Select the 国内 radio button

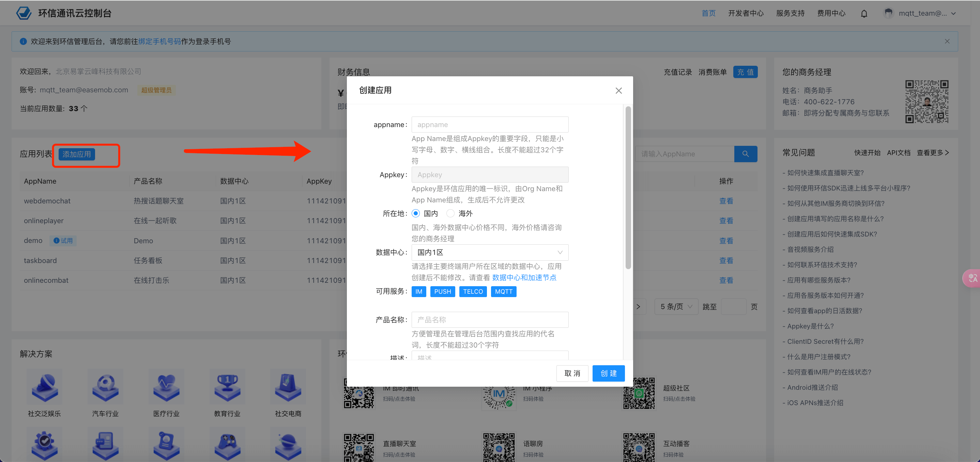click(x=416, y=213)
